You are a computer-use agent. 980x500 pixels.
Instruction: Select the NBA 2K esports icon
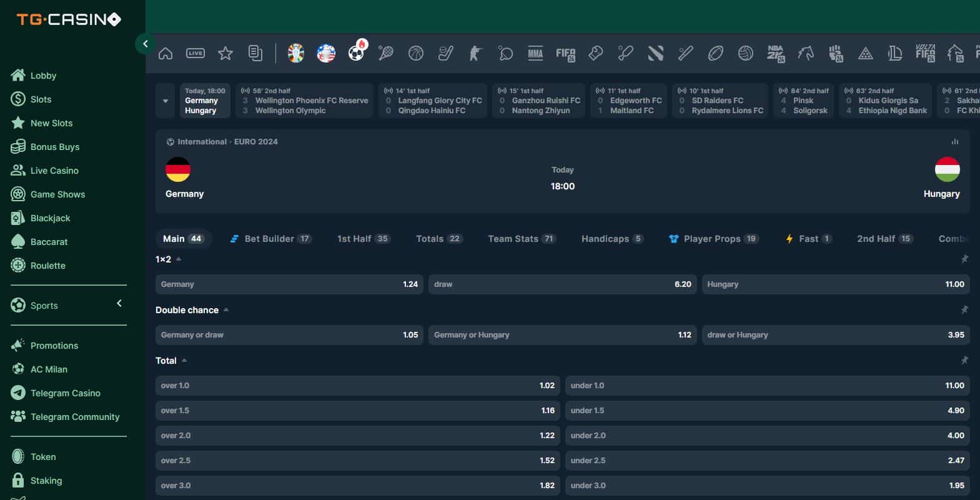pyautogui.click(x=776, y=54)
